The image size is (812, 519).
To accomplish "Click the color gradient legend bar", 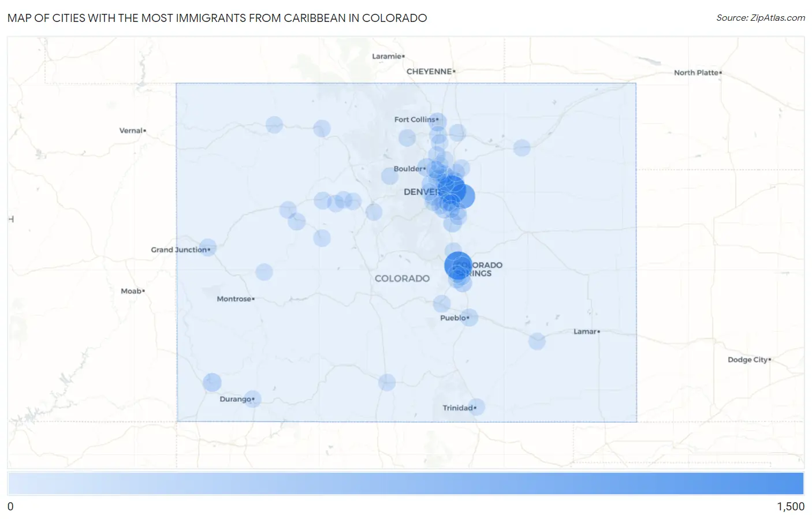I will (405, 484).
